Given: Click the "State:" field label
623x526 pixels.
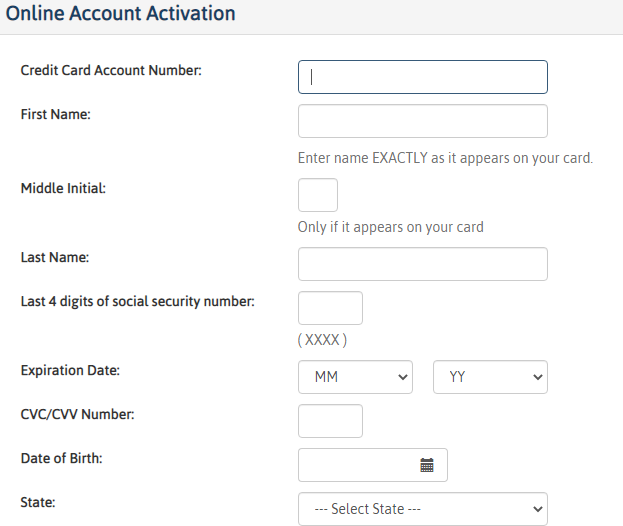Looking at the screenshot, I should 38,503.
